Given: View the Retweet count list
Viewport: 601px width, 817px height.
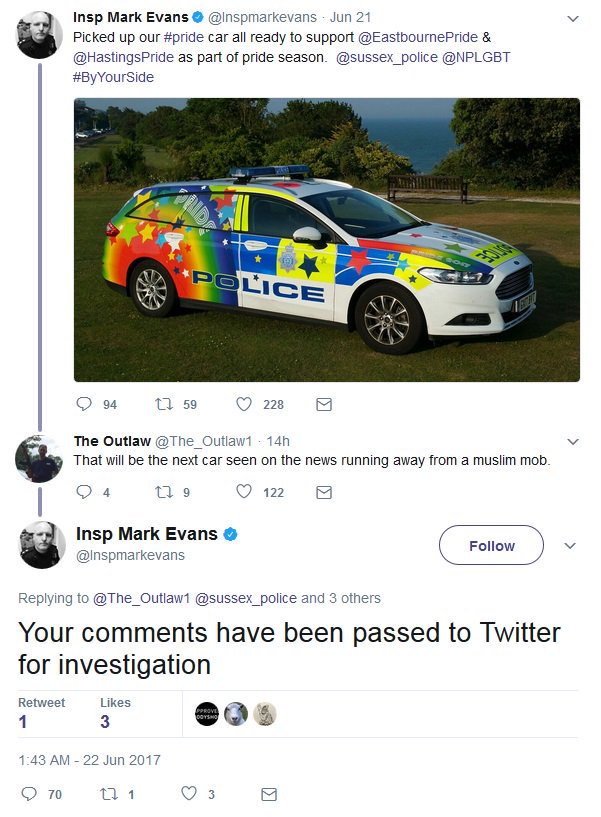Looking at the screenshot, I should (41, 713).
